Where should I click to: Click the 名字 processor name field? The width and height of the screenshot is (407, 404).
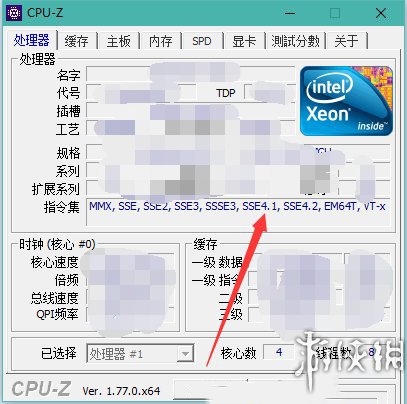coord(191,74)
